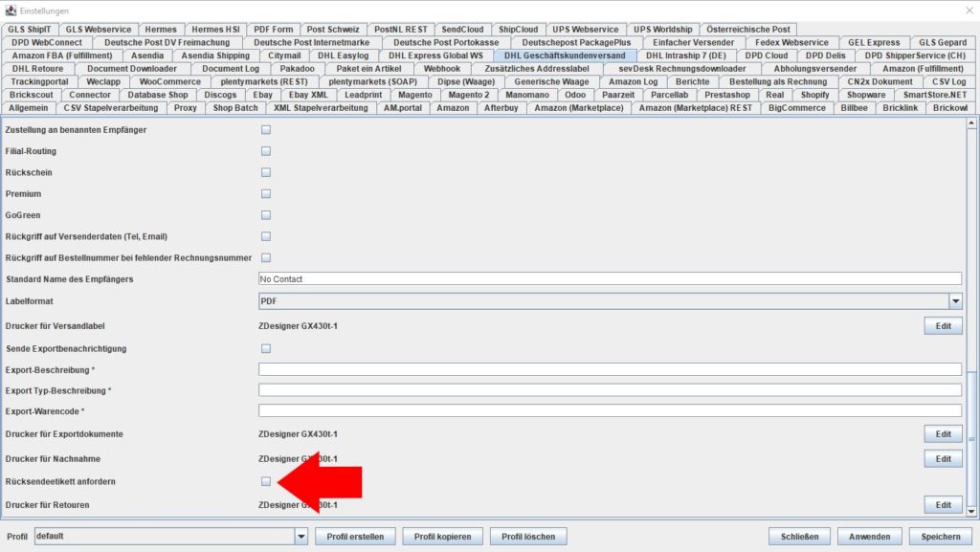The height and width of the screenshot is (552, 980).
Task: Close the Einstellungen window
Action: click(x=969, y=11)
